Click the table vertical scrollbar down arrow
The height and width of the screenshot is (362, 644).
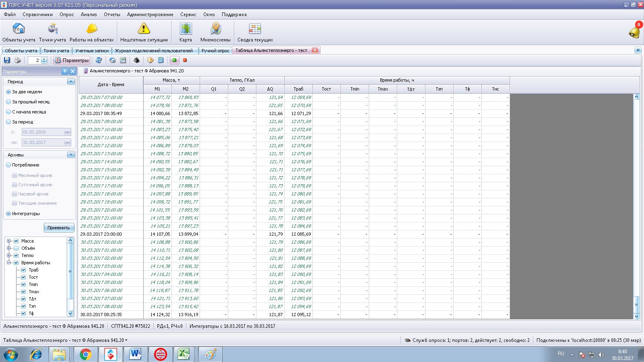637,317
